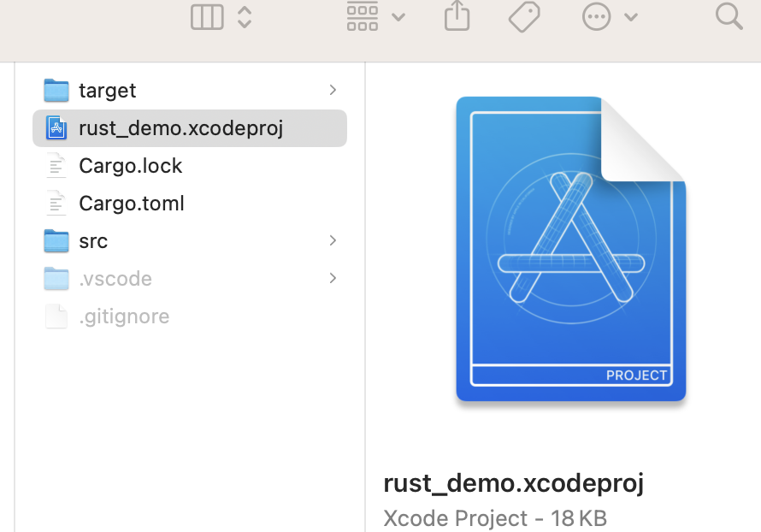Open the view mode switcher arrows
The image size is (761, 532).
245,17
